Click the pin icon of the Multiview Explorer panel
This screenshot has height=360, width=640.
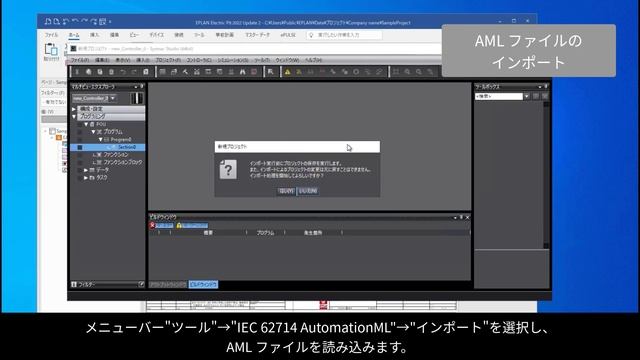coord(142,87)
